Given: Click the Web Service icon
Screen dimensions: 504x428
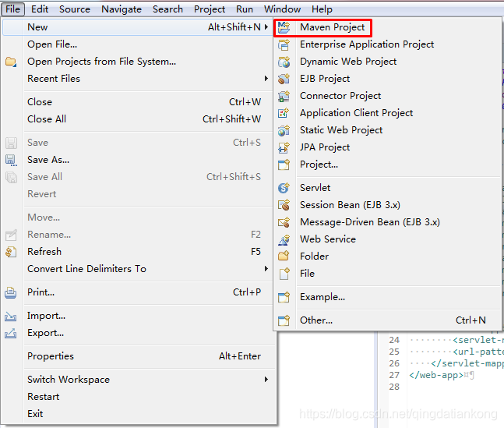Looking at the screenshot, I should [284, 239].
